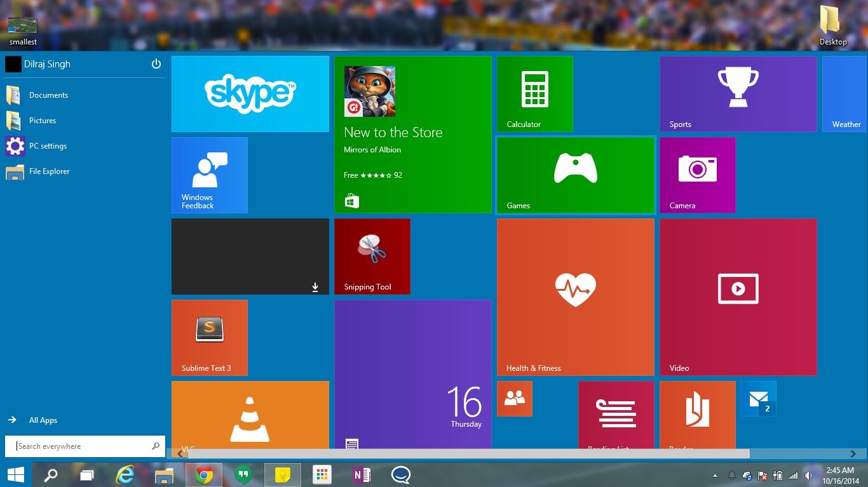Screen dimensions: 868x487
Task: Launch the Snipping Tool tile
Action: 372,257
